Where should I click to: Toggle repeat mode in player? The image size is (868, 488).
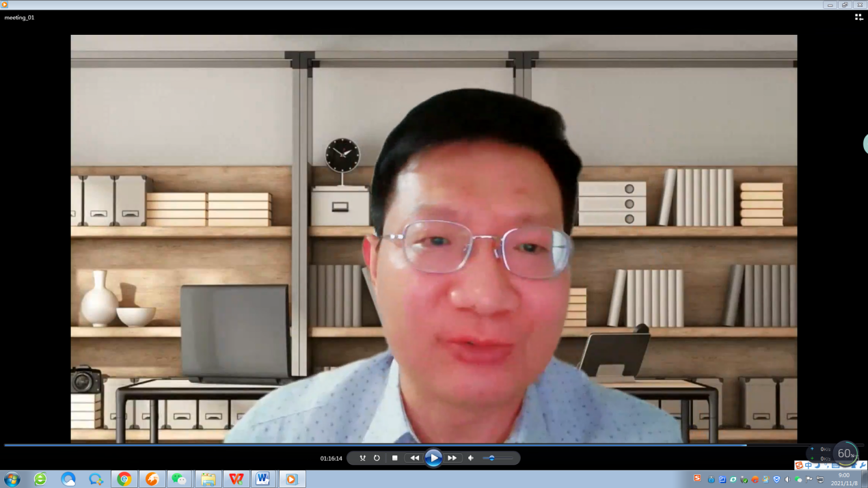(x=377, y=458)
